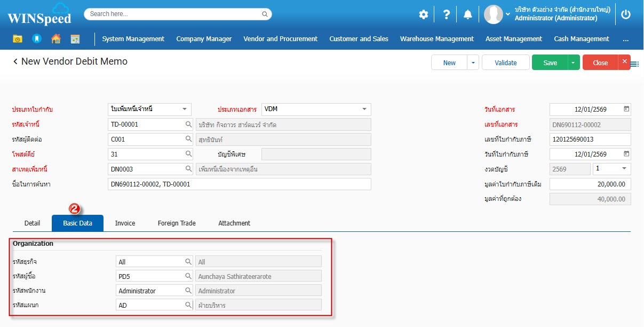The image size is (644, 327).
Task: Click the blue bookmark icon
Action: tap(36, 38)
